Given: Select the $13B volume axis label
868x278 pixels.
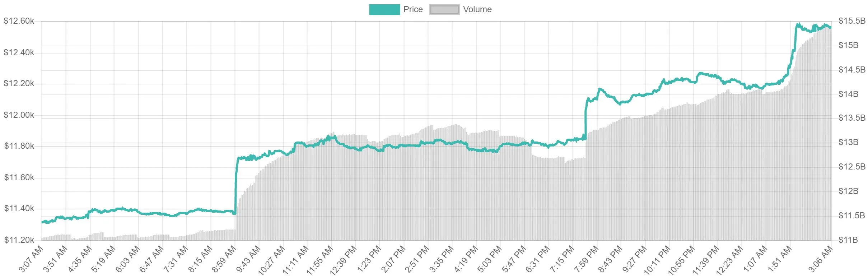Looking at the screenshot, I should point(848,143).
